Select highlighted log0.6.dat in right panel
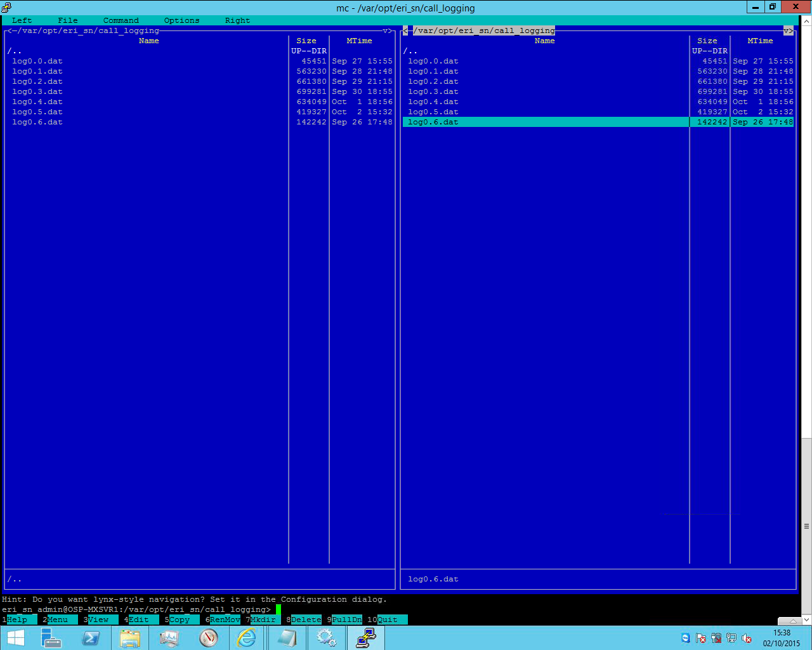 coord(598,122)
